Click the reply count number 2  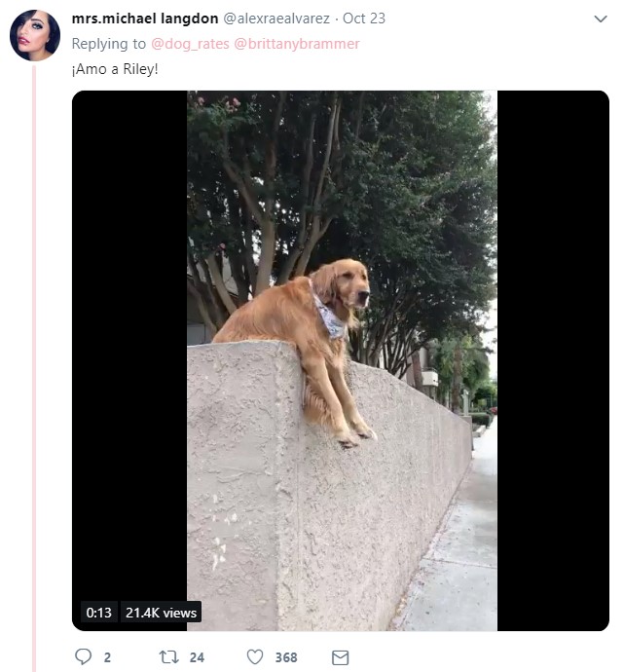coord(107,657)
